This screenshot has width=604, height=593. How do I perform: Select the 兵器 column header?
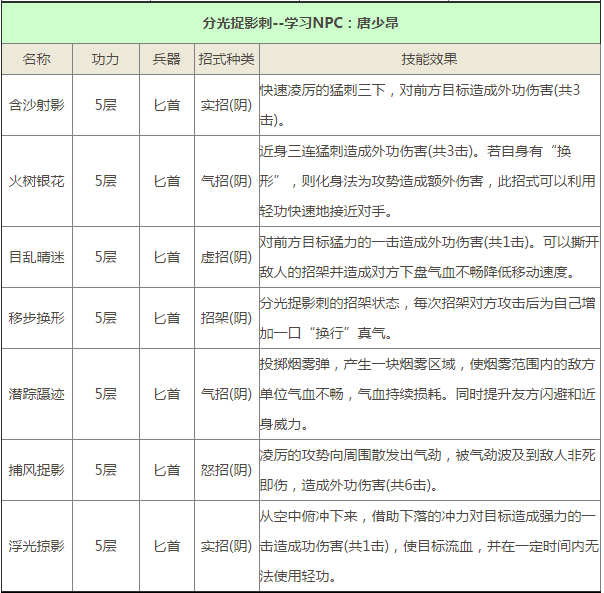pos(166,60)
